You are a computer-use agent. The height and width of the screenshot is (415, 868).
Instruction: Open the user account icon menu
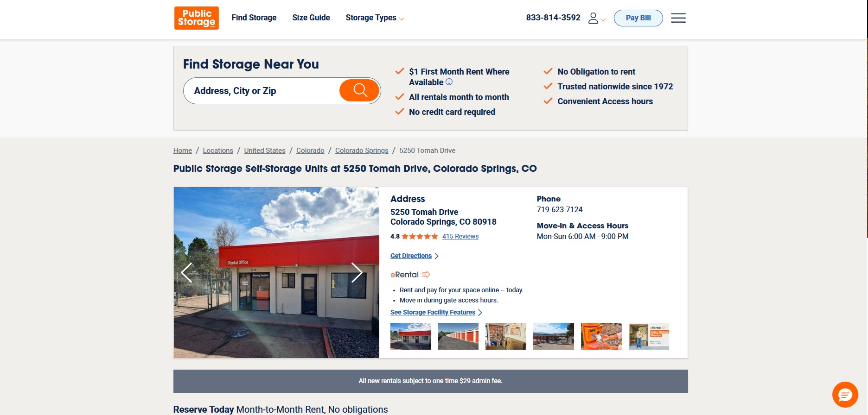pos(593,18)
